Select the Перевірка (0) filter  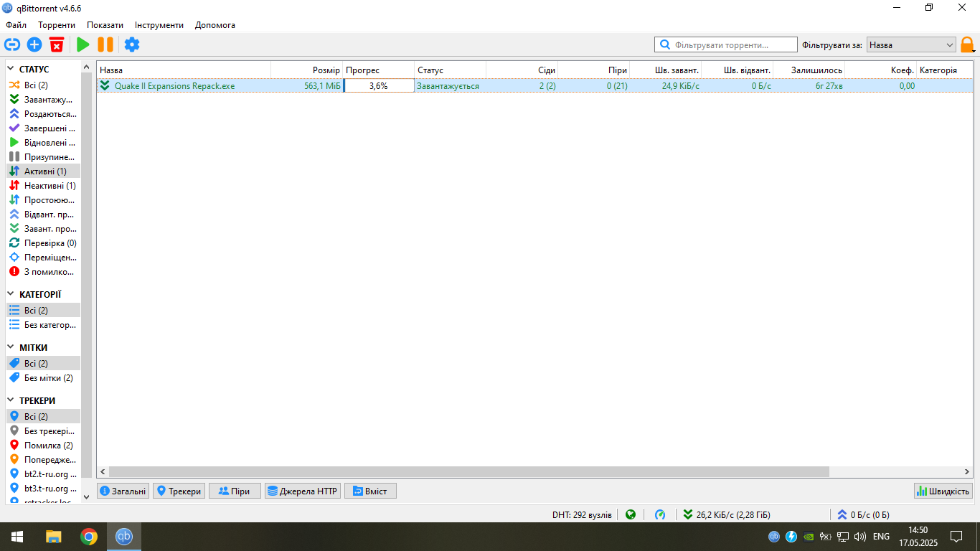43,243
